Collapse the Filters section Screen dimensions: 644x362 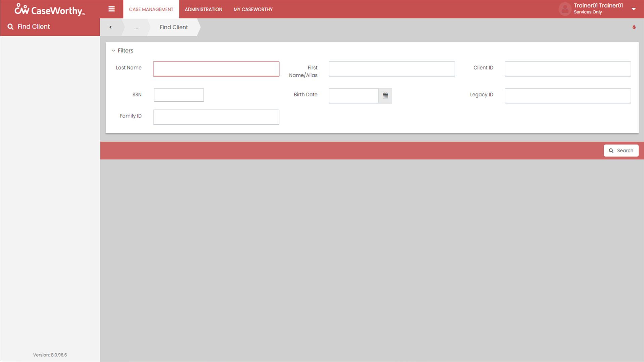pos(113,51)
